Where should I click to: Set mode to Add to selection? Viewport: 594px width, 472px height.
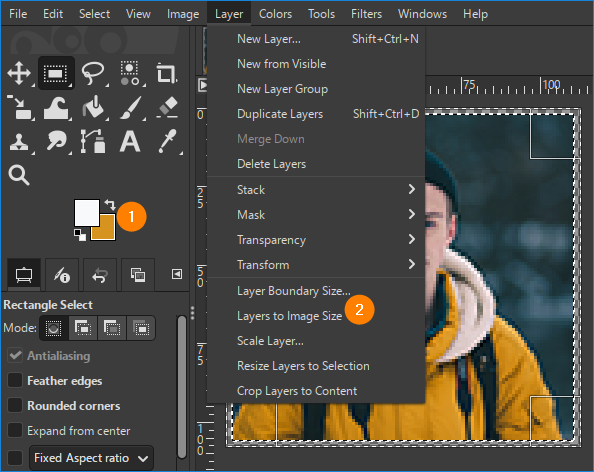pos(83,328)
